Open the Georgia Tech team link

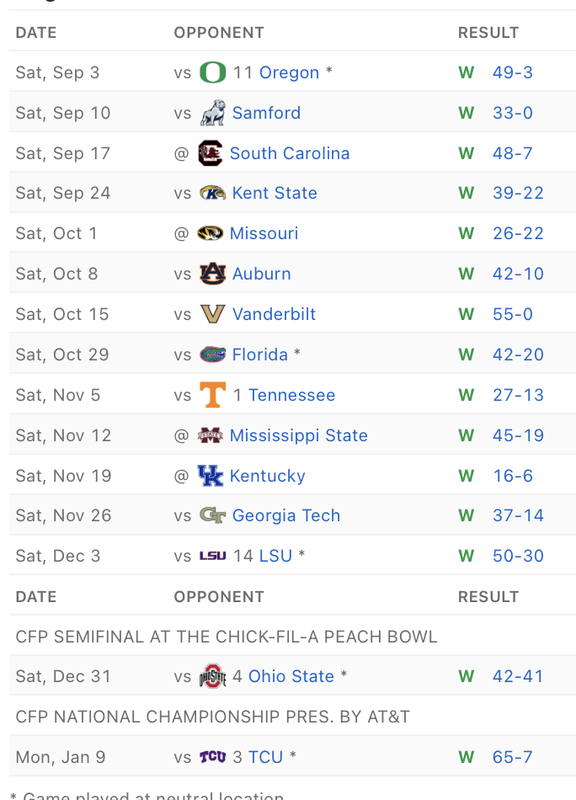pos(286,515)
